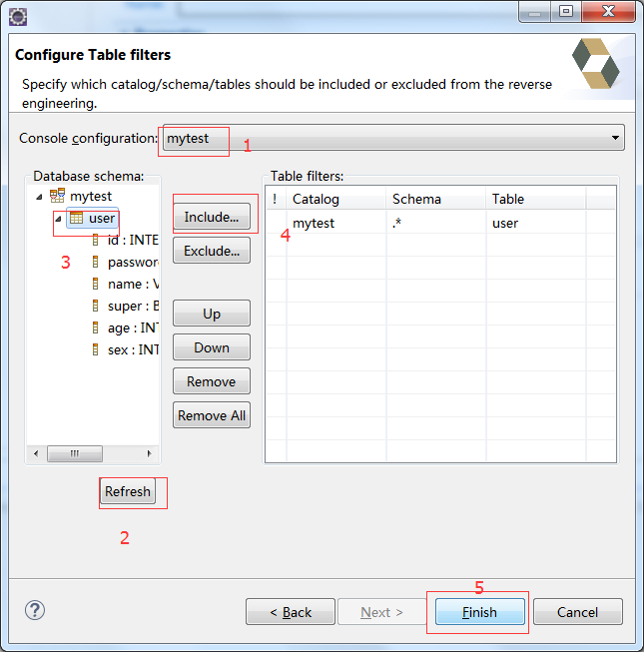Collapse the mytest schema tree node

pos(40,197)
